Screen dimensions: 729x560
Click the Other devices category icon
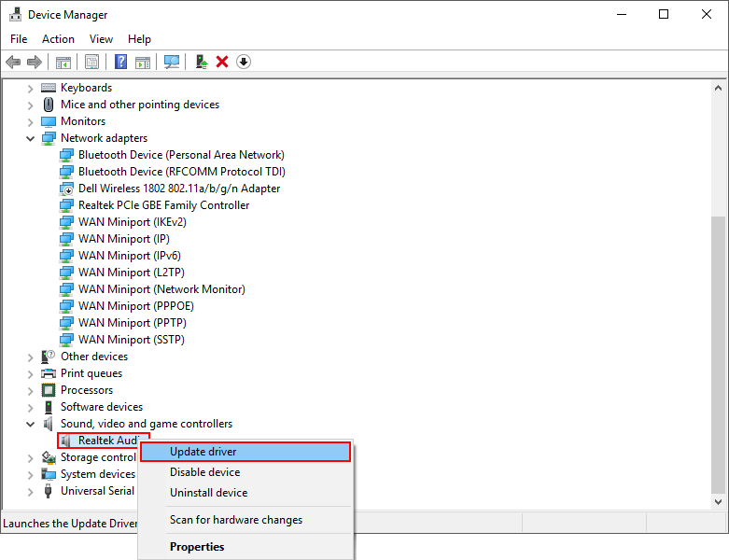[x=49, y=357]
